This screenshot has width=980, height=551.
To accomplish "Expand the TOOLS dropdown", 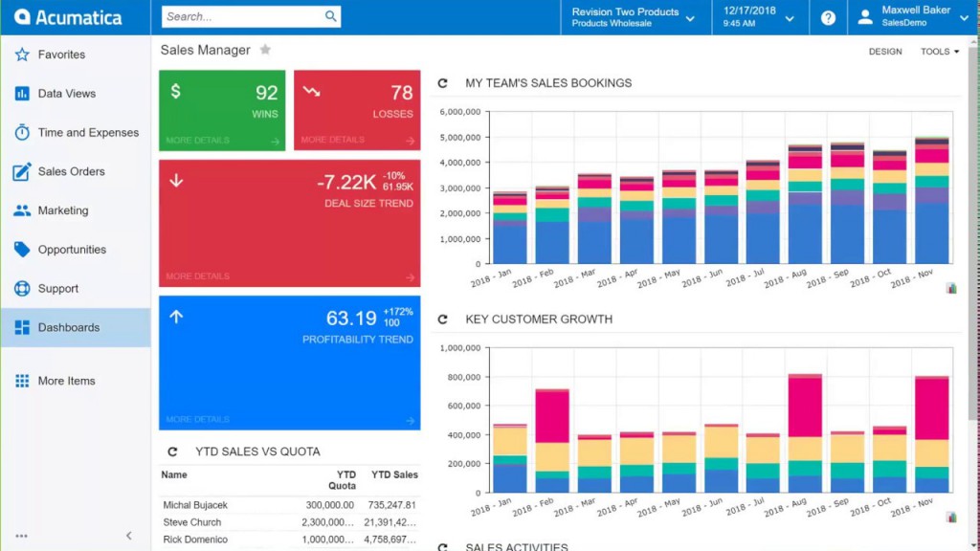I will click(x=939, y=52).
